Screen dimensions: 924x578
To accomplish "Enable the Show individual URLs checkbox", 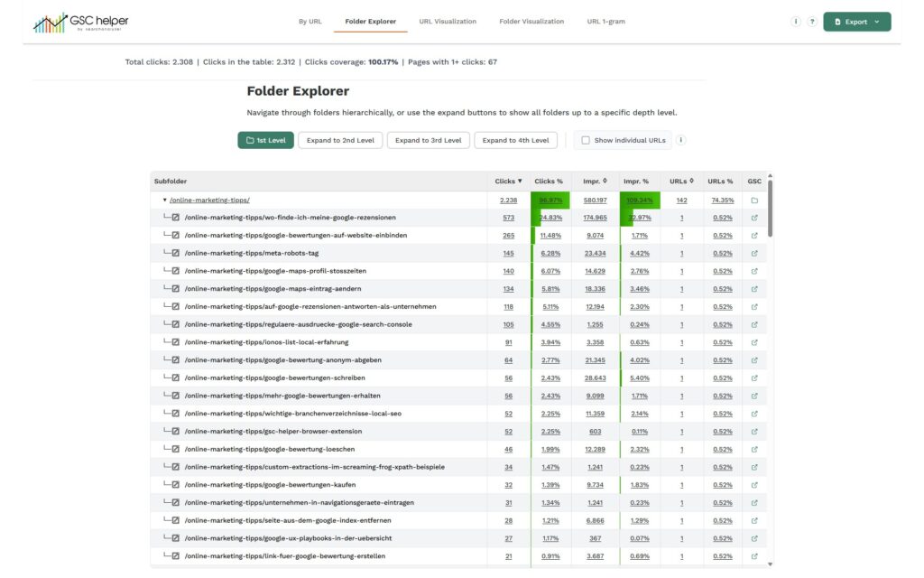I will tap(586, 140).
